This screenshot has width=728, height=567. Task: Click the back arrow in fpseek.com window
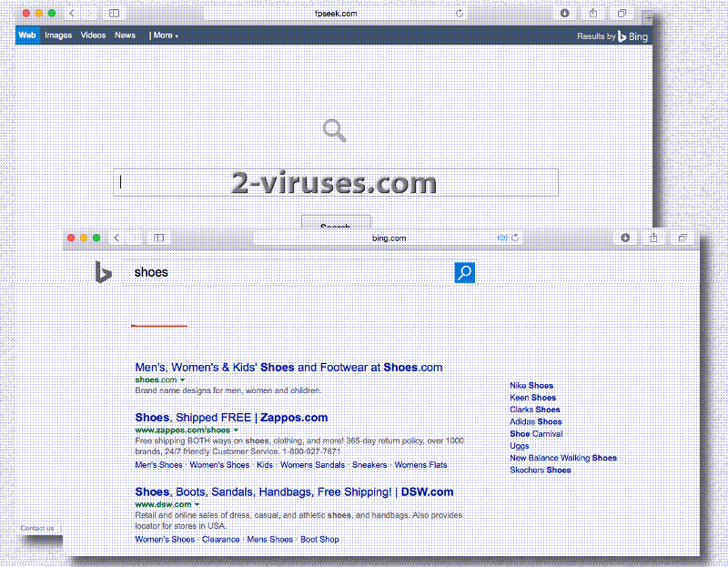pos(72,14)
